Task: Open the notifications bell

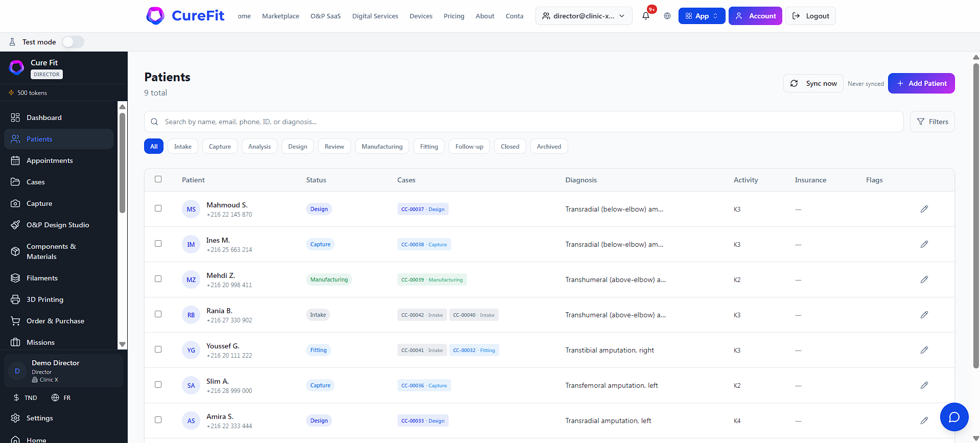Action: tap(646, 16)
